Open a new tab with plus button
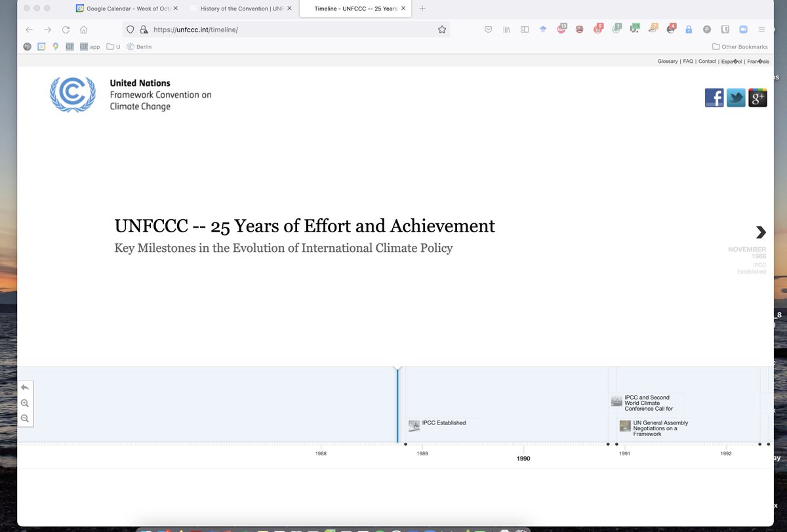The width and height of the screenshot is (787, 532). 422,9
